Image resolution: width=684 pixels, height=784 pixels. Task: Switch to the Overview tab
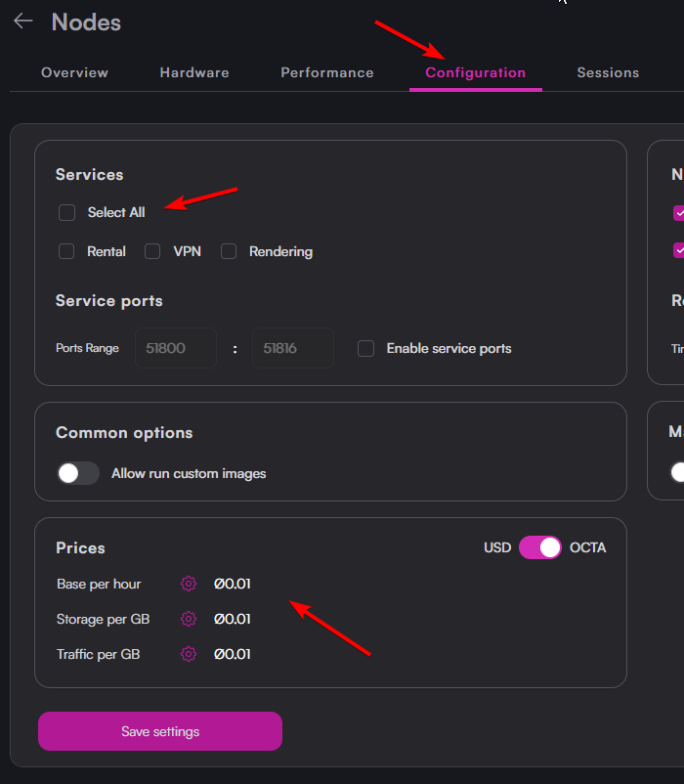[x=74, y=72]
